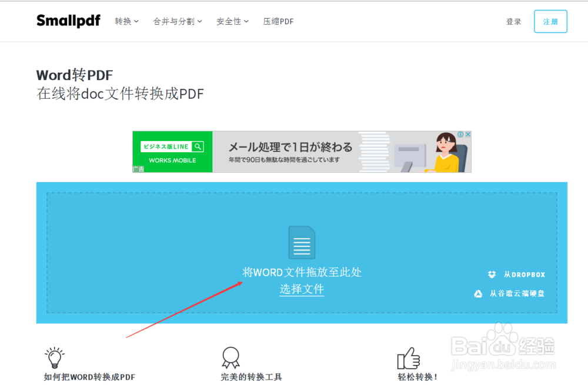Screen dimensions: 588x385
Task: Click the AdChoices info icon on the banner
Action: coord(461,133)
